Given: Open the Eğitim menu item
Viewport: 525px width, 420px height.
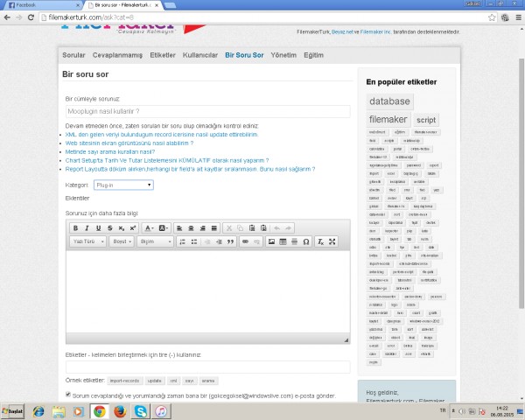Looking at the screenshot, I should [314, 55].
